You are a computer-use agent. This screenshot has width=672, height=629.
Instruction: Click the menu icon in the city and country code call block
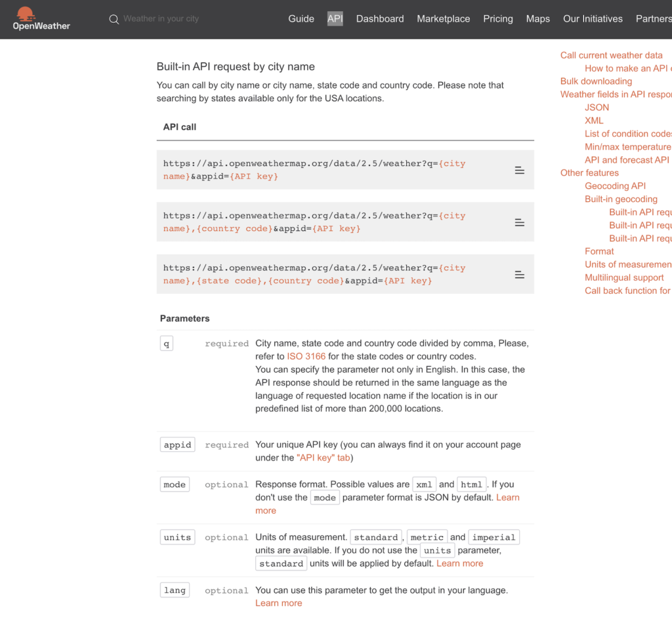click(x=520, y=222)
